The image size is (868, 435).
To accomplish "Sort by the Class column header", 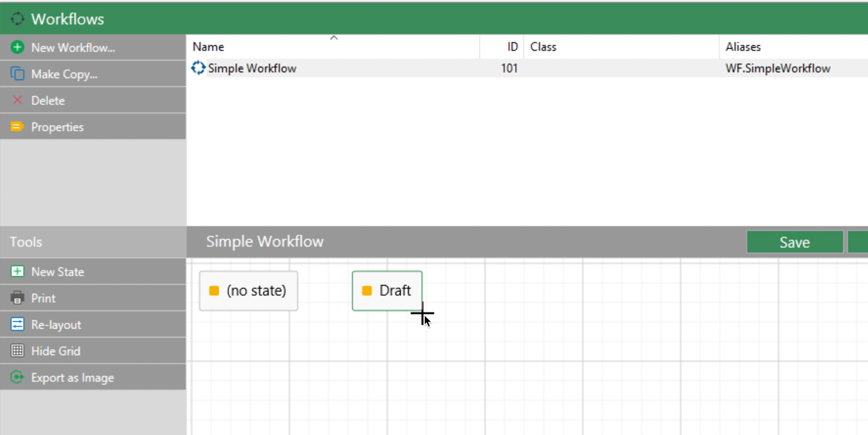I will (621, 47).
